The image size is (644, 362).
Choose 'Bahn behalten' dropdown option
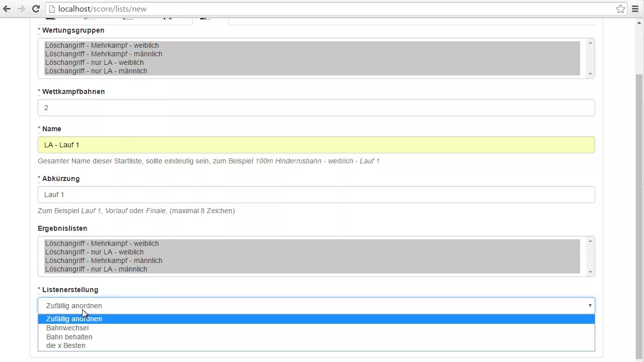pyautogui.click(x=316, y=337)
